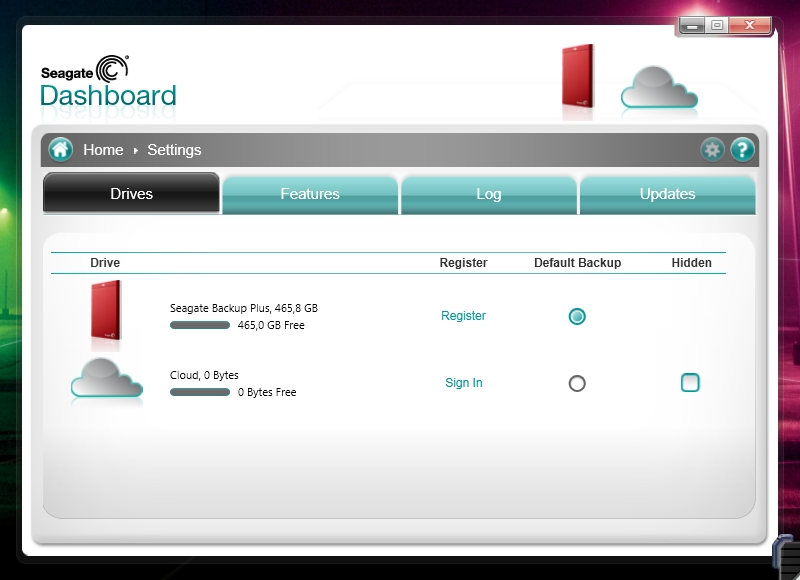Image resolution: width=800 pixels, height=580 pixels.
Task: Click the Home house icon
Action: (x=61, y=149)
